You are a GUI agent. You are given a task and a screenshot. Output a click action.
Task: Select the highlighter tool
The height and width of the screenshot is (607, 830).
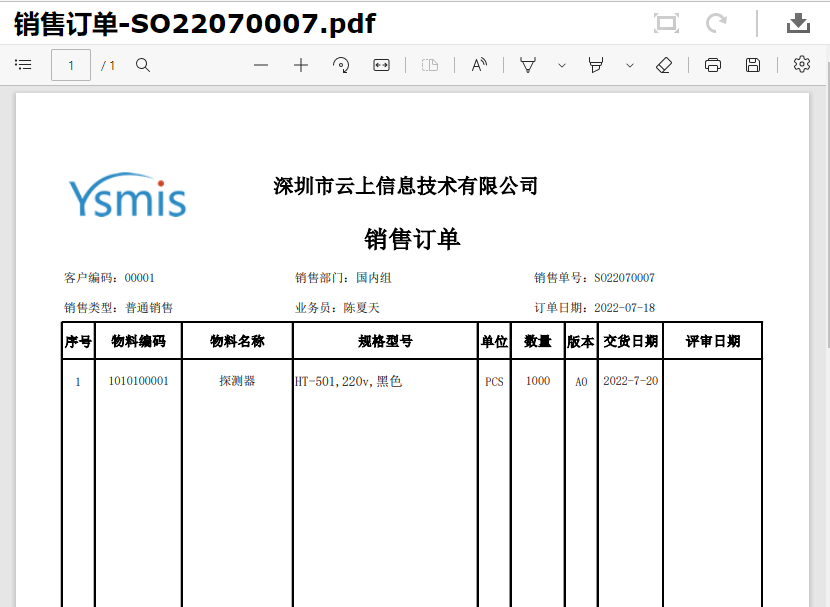[596, 65]
